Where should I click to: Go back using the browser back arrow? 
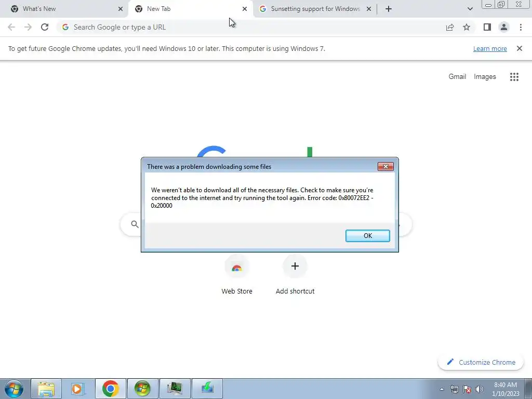tap(11, 27)
